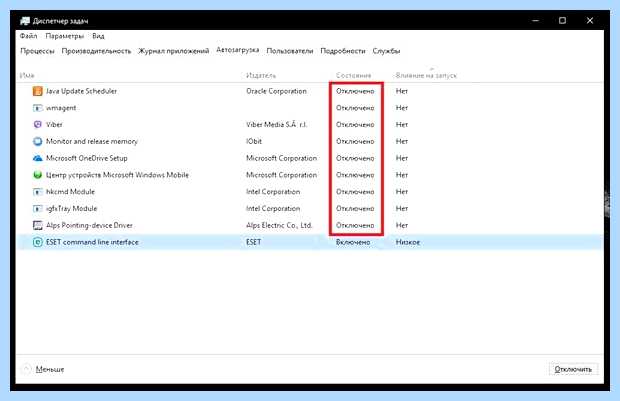Select the Monitor and release memory entry
Viewport: 620px width, 401px height.
[x=92, y=141]
